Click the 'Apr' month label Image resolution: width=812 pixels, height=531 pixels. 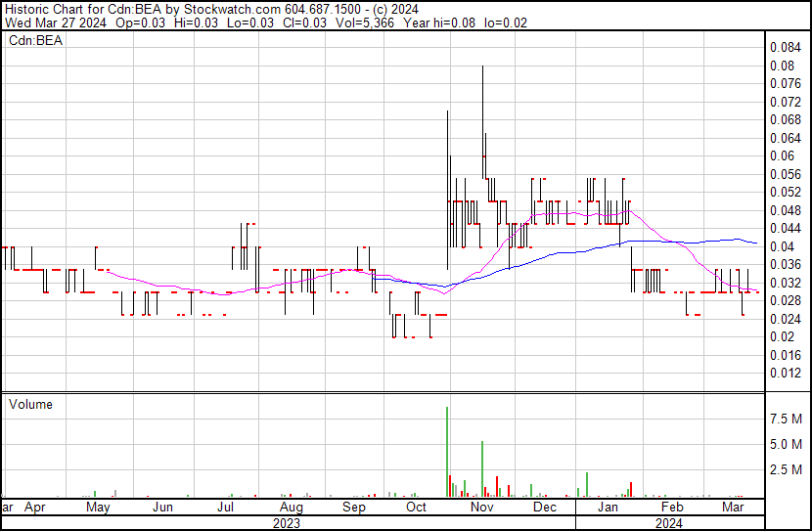coord(35,508)
